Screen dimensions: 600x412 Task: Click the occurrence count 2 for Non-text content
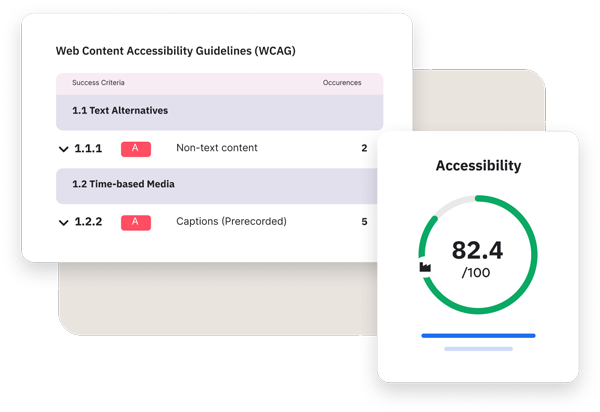(364, 148)
